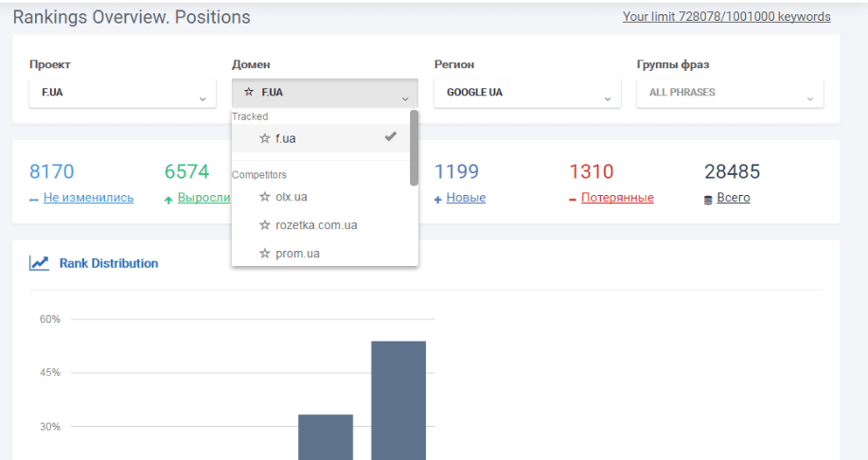Click the tallest chart bar
868x460 pixels.
click(399, 400)
